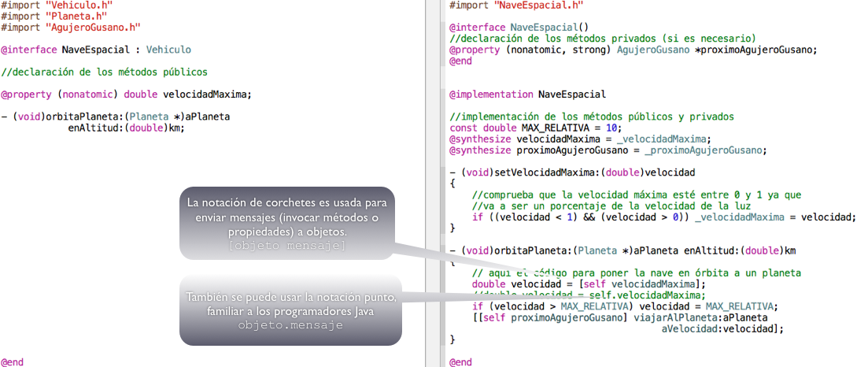Select the "@interface NaveEspacial()" class extension line
868x367 pixels.
[x=519, y=27]
